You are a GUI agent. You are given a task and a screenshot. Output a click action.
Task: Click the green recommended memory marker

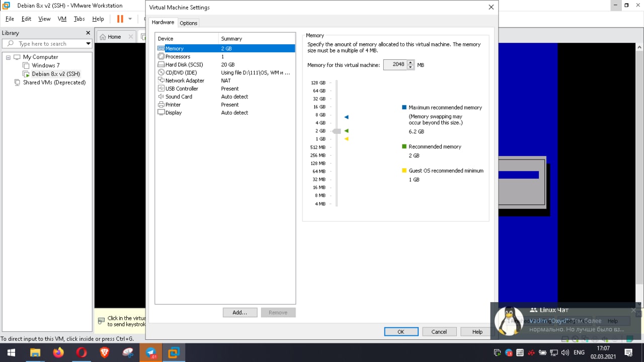tap(346, 131)
